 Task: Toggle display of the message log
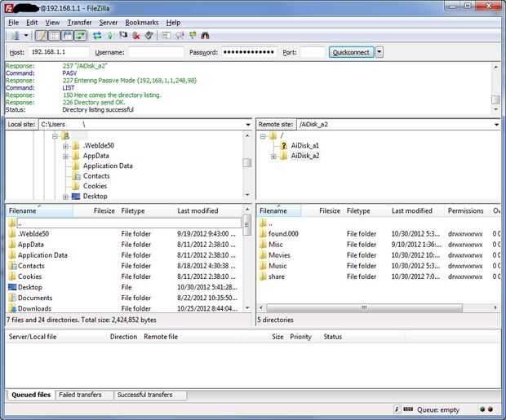(41, 35)
